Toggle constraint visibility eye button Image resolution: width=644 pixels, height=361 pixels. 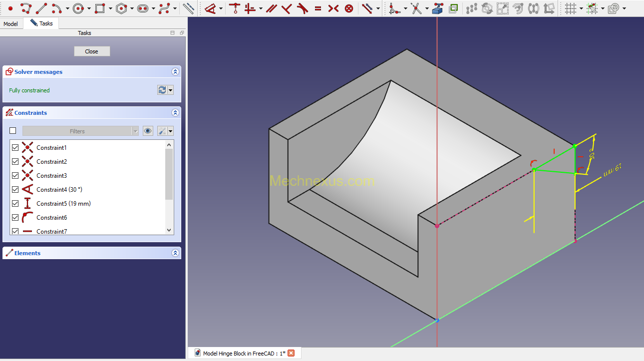click(x=148, y=131)
